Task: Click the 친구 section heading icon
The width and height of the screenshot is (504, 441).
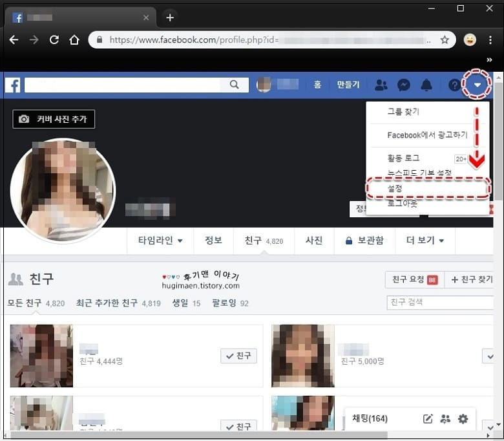Action: click(16, 279)
